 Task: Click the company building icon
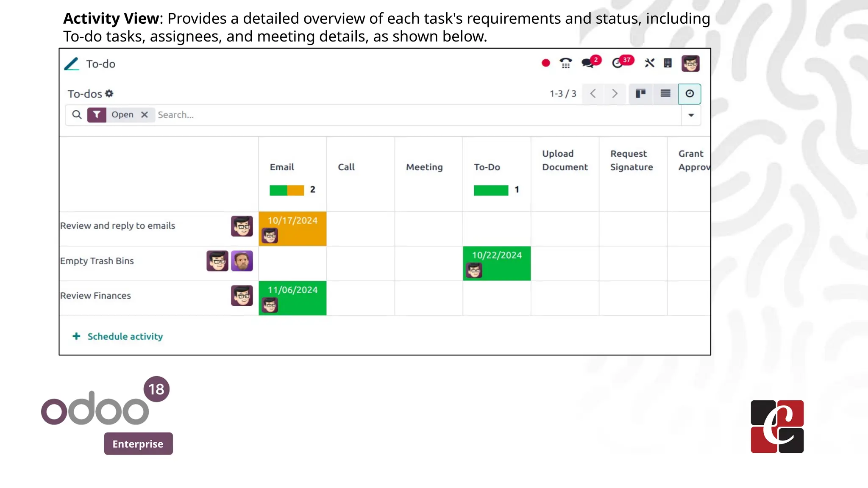(x=668, y=64)
